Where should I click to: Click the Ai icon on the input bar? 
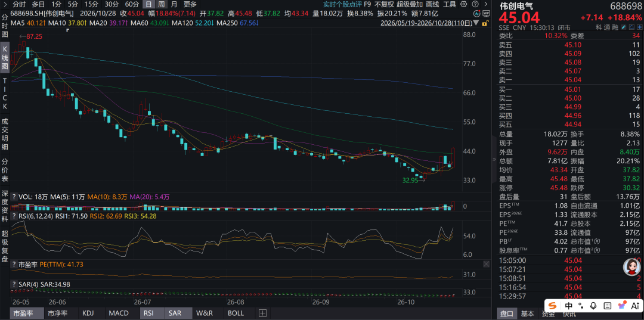(x=635, y=306)
